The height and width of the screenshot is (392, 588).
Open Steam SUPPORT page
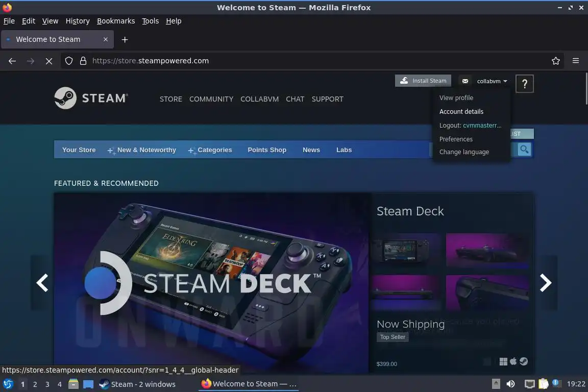click(327, 99)
